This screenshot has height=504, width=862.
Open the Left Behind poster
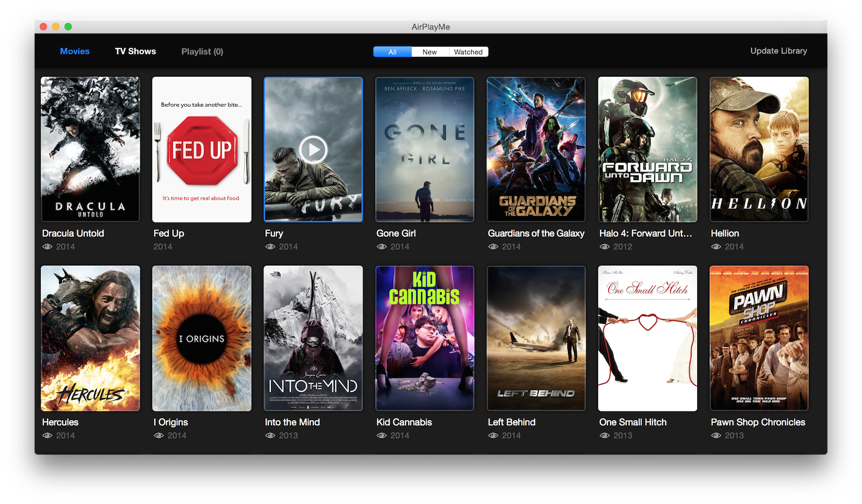[536, 338]
